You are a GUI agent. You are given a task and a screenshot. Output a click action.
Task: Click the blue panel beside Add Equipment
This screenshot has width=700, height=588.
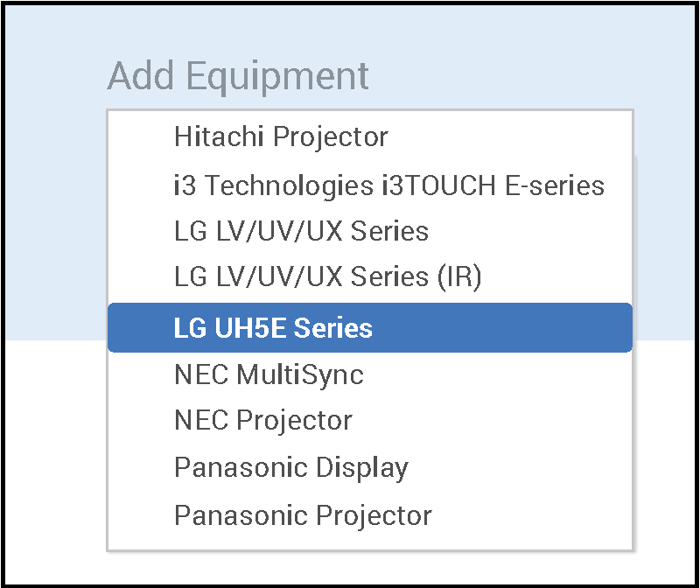pos(525,70)
